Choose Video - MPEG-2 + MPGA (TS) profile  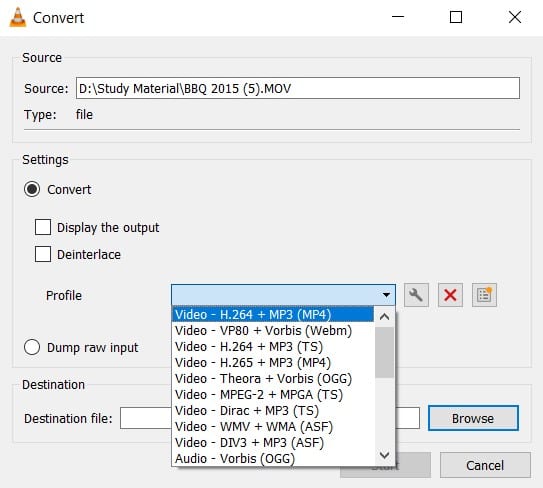click(x=273, y=394)
